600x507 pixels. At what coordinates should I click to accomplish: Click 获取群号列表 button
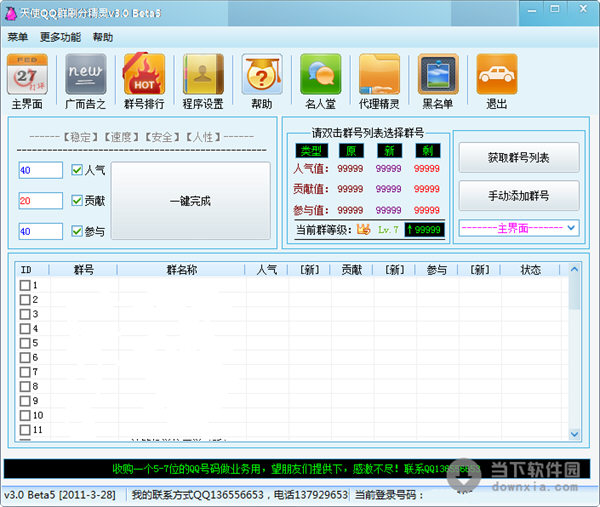point(519,158)
